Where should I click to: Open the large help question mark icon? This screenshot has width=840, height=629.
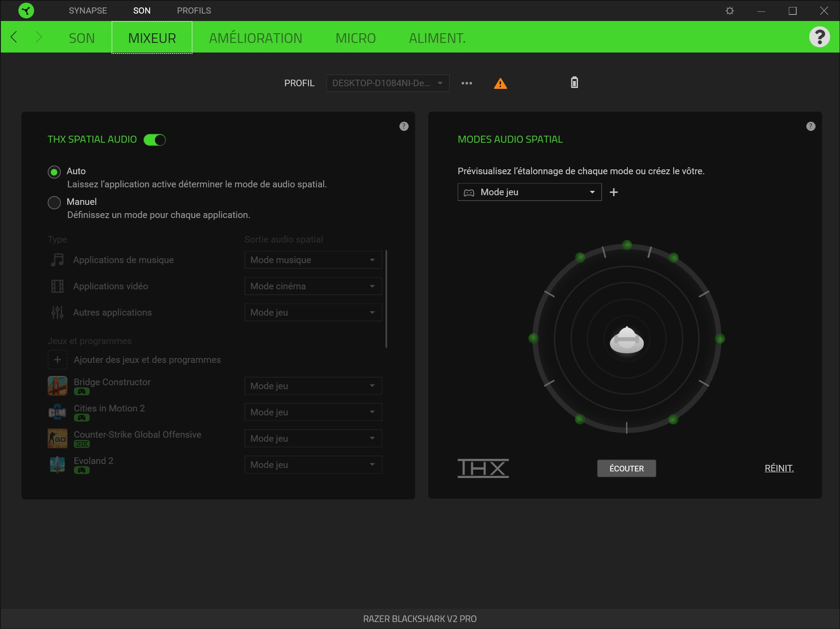[819, 37]
